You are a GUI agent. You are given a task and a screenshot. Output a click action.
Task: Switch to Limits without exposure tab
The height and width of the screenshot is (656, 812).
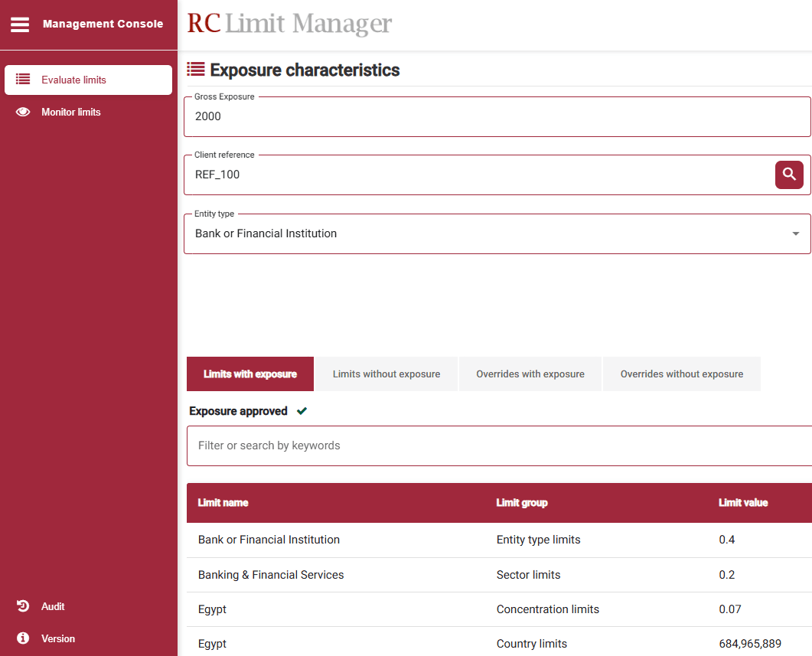click(x=386, y=374)
